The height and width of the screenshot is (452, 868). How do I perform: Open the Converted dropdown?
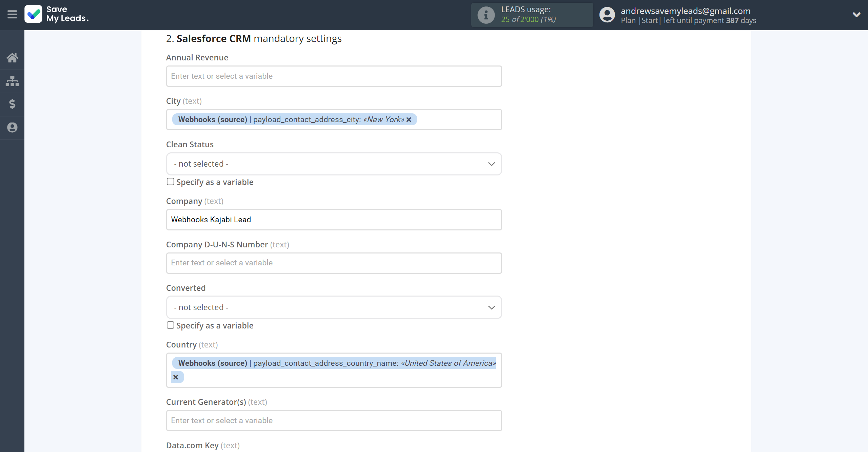tap(334, 307)
